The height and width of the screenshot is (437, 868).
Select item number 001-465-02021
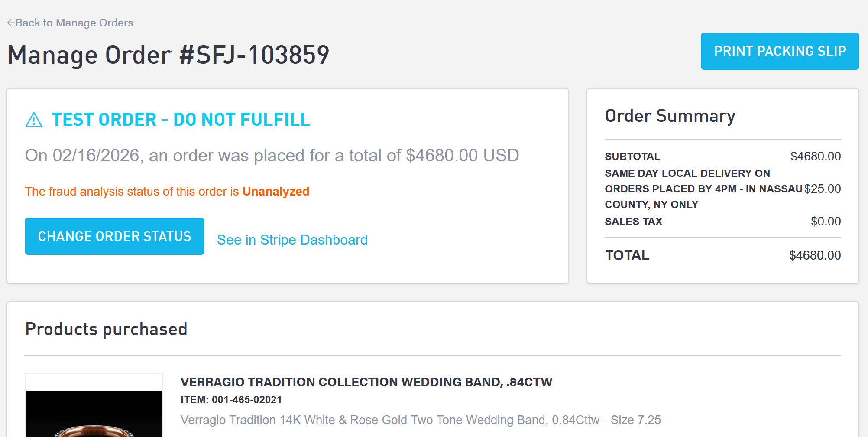[231, 399]
